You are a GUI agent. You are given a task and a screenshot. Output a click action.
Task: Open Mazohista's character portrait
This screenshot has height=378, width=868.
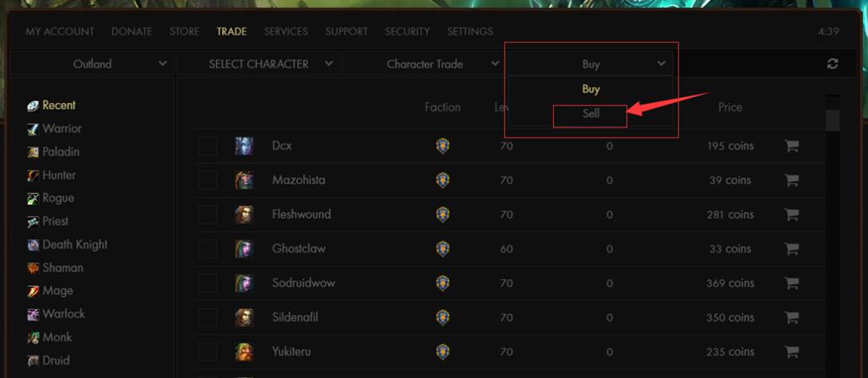pos(244,181)
